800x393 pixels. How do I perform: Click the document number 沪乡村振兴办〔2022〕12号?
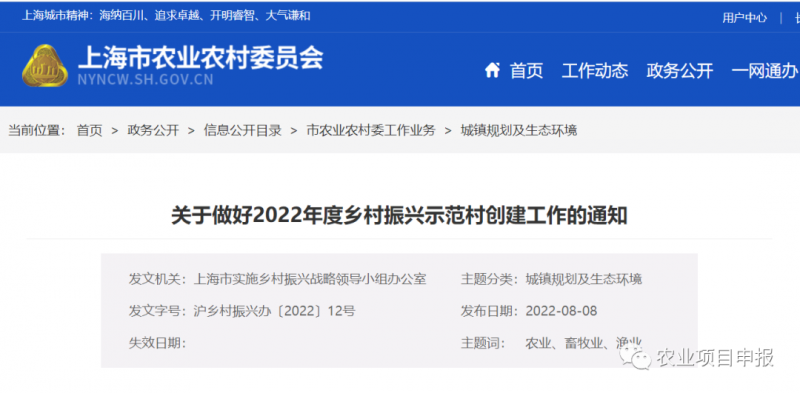[274, 311]
